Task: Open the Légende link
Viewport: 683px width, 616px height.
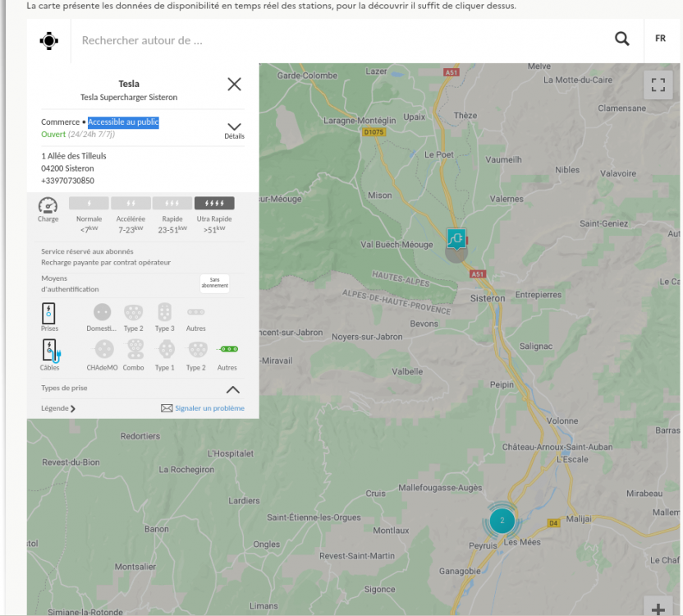Action: pos(58,408)
